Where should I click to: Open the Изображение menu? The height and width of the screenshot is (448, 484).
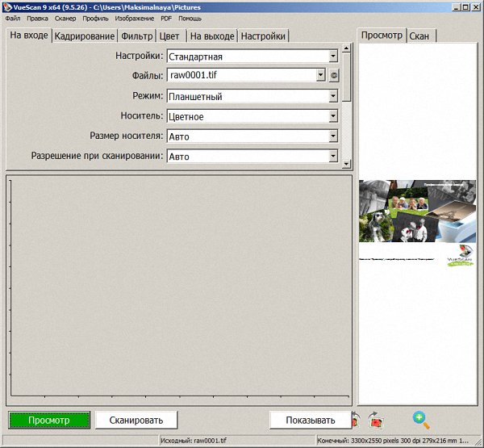click(x=135, y=18)
